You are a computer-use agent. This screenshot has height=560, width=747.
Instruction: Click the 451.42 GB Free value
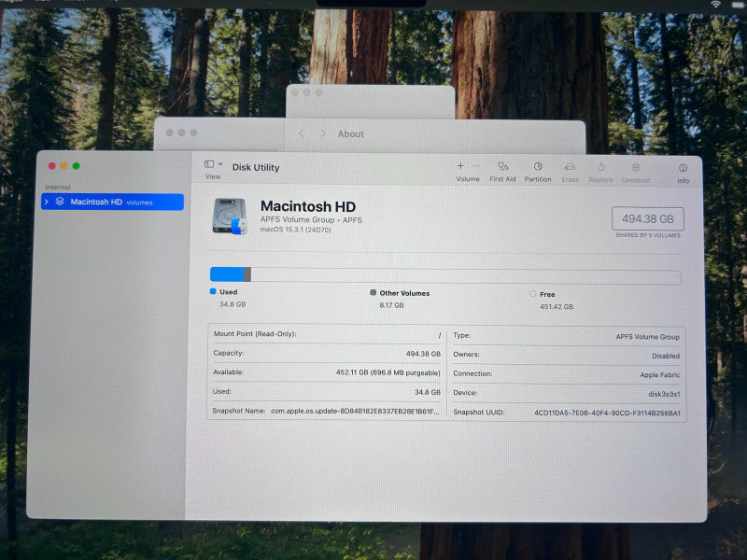pos(557,307)
